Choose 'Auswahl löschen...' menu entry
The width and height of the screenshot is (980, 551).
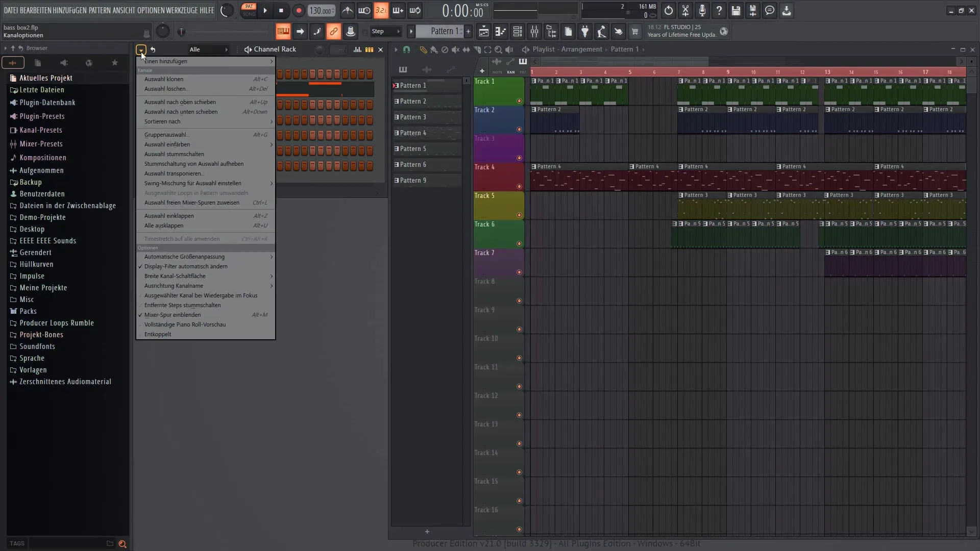[206, 89]
